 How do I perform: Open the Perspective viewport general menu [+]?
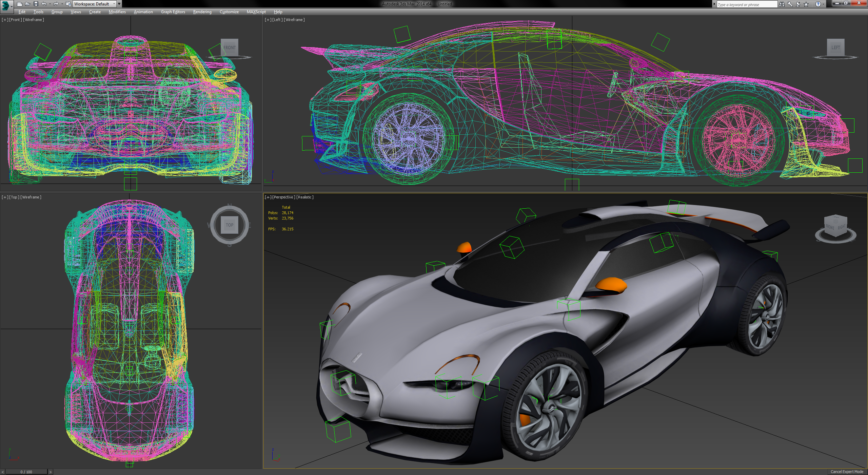(268, 197)
